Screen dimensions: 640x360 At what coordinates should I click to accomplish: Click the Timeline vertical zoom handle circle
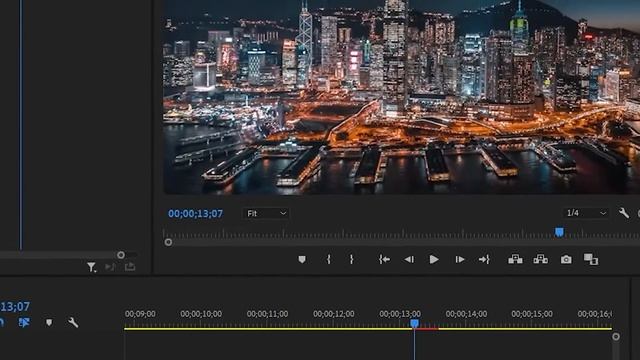616,337
